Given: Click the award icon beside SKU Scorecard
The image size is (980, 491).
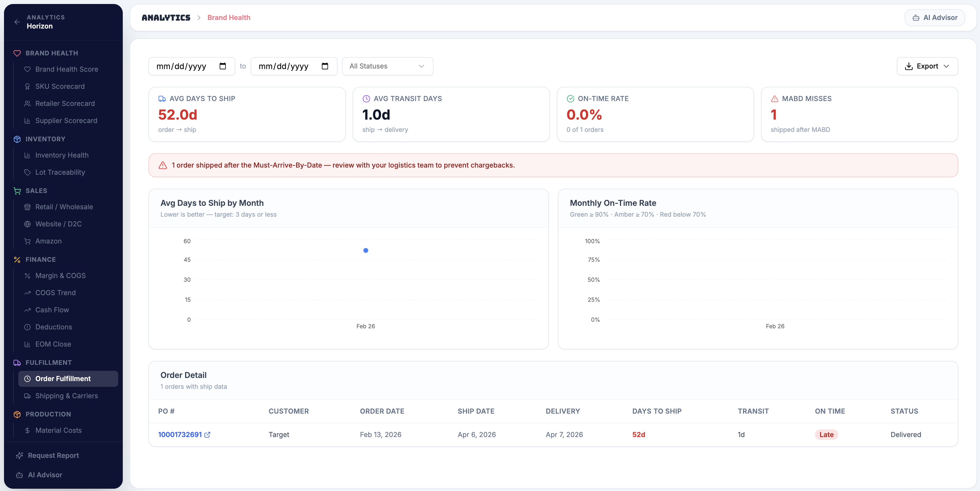Looking at the screenshot, I should pos(27,87).
